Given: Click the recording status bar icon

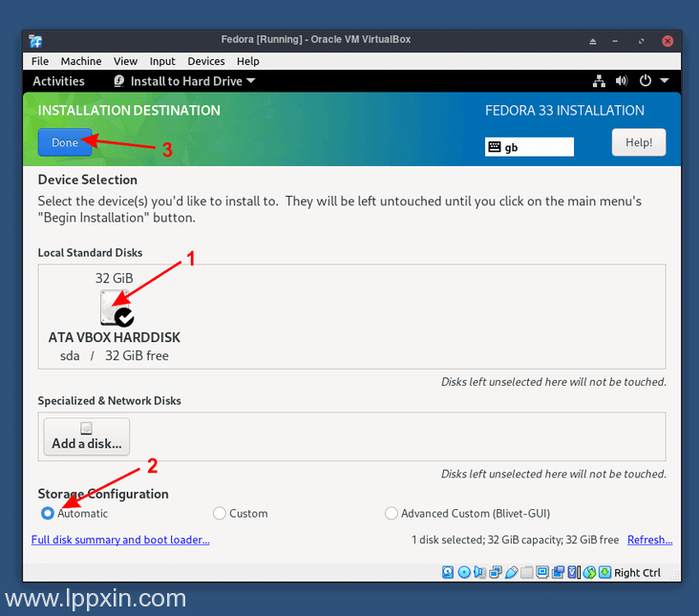Looking at the screenshot, I should pos(558,572).
